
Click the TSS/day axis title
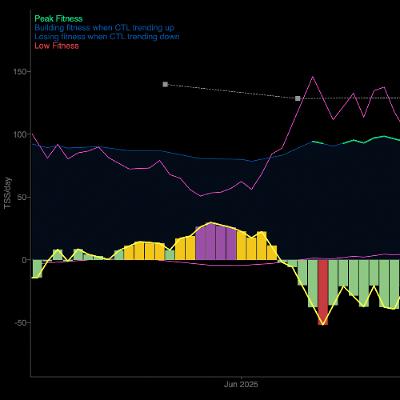(x=8, y=193)
